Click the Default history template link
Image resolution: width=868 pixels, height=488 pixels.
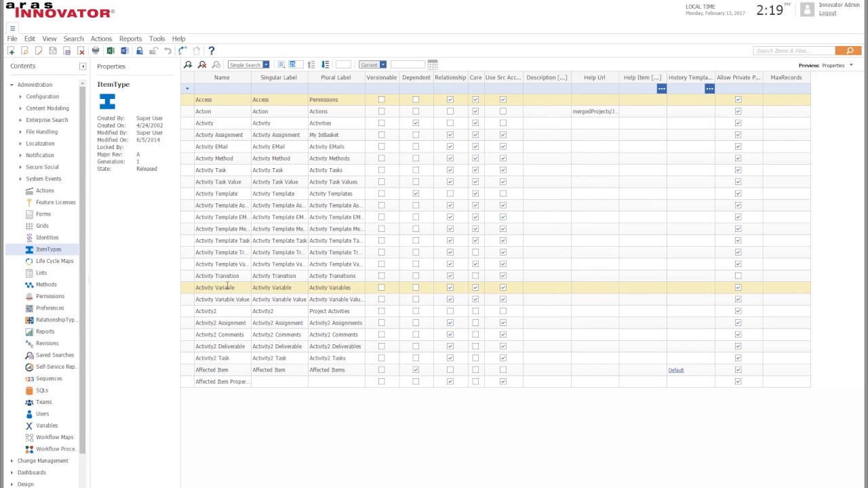(676, 370)
